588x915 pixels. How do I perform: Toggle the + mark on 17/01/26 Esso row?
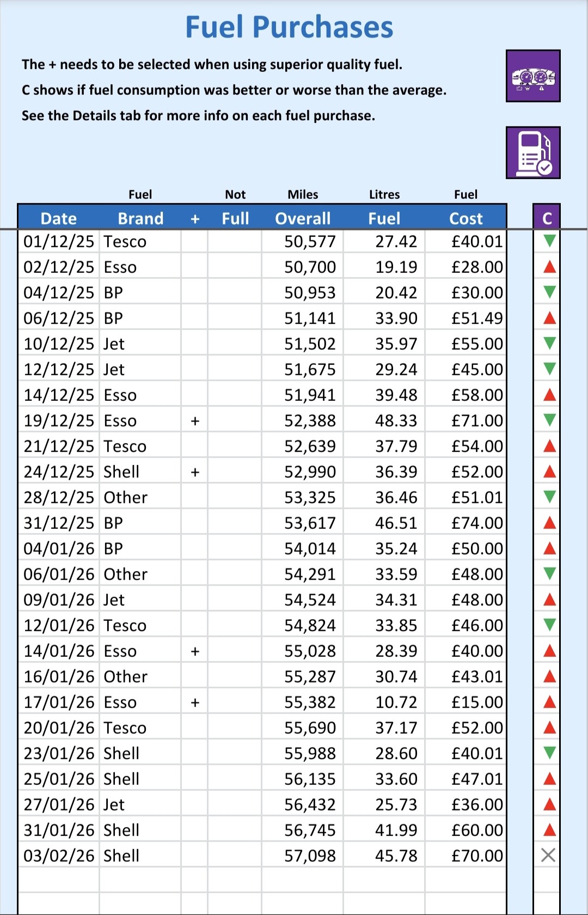(194, 703)
